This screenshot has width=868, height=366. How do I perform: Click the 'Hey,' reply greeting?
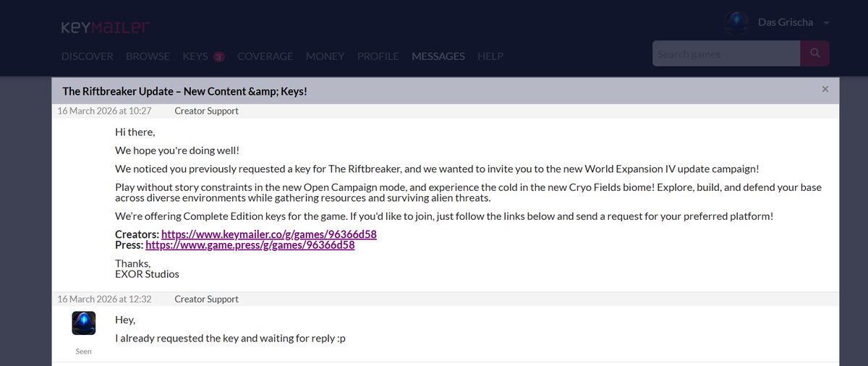tap(125, 320)
